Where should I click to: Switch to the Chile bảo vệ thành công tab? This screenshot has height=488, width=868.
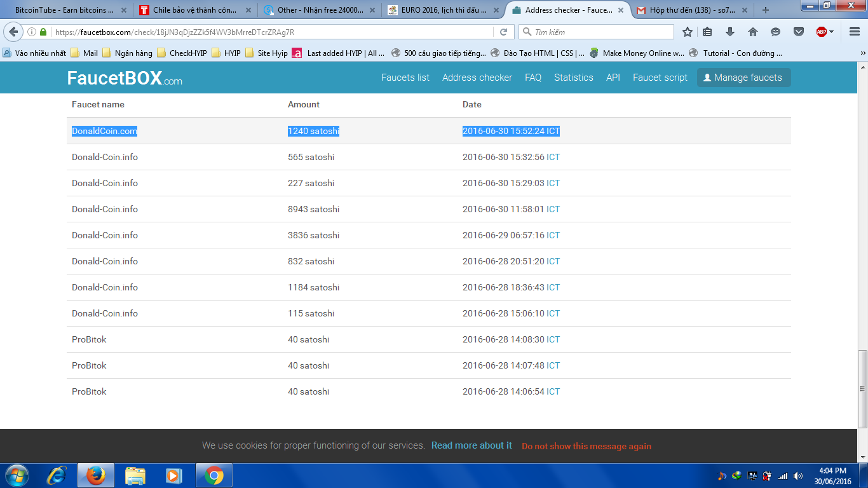pos(195,10)
